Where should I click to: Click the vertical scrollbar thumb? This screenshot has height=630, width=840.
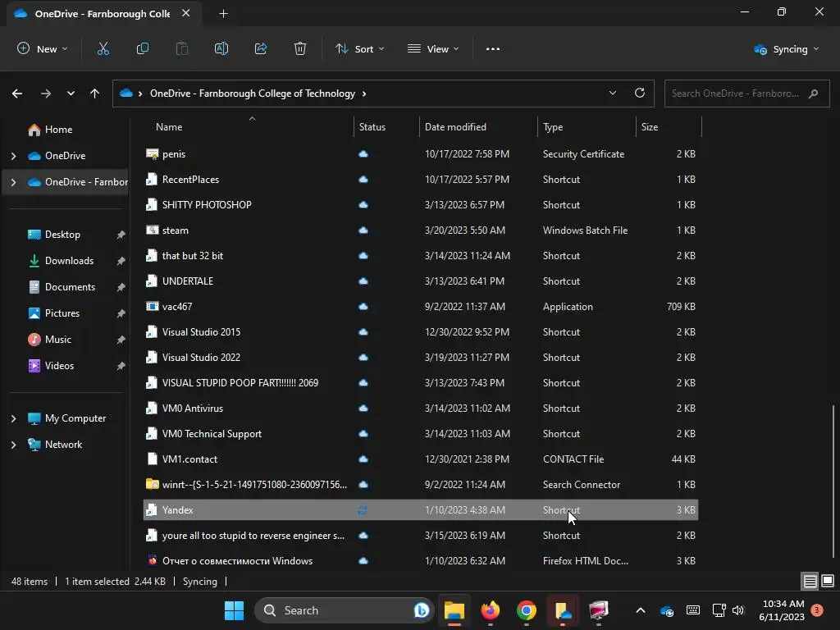[833, 481]
